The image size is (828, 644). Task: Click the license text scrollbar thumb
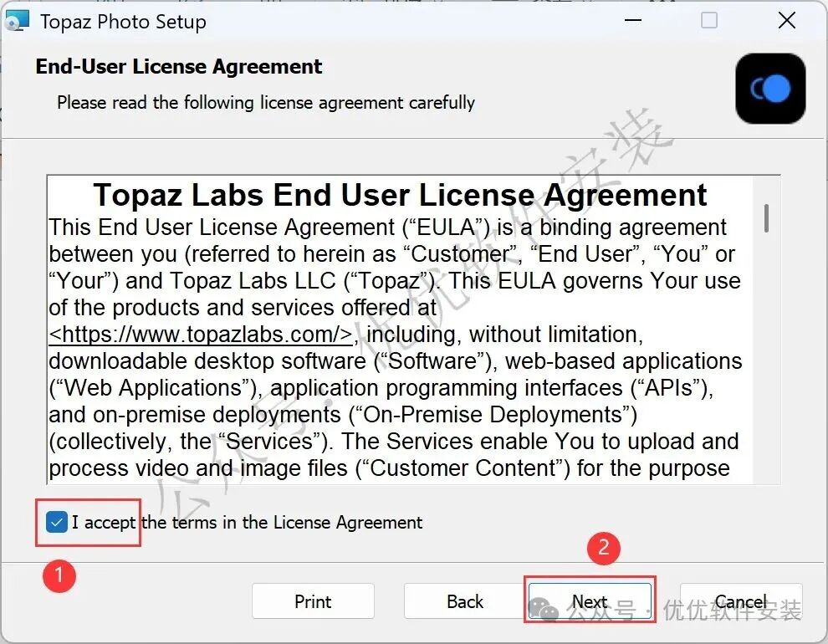[766, 218]
